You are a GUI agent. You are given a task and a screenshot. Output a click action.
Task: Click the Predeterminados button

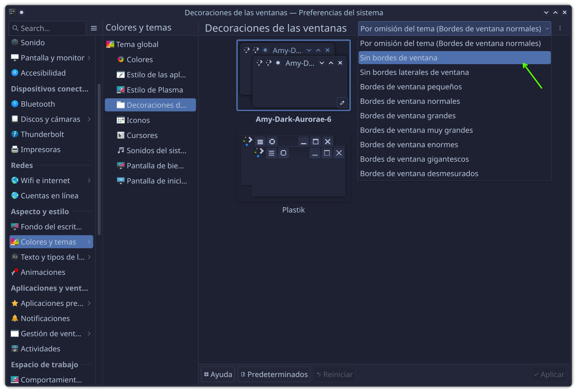(x=274, y=375)
